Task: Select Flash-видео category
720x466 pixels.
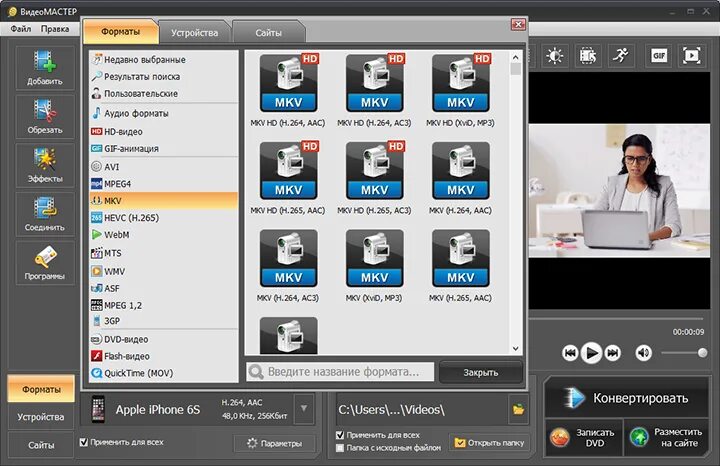Action: click(164, 356)
